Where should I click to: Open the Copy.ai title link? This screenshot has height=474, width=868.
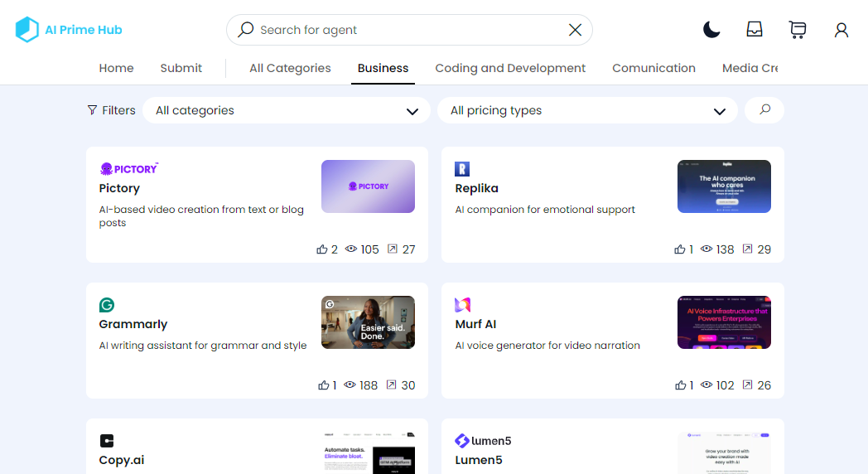point(121,460)
